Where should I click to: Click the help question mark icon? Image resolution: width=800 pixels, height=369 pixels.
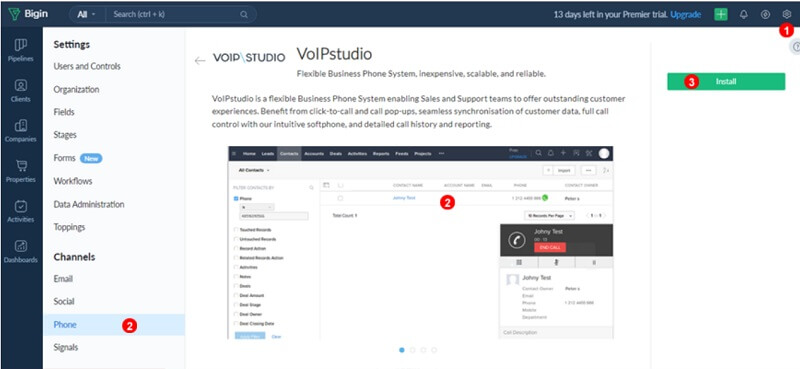[795, 47]
